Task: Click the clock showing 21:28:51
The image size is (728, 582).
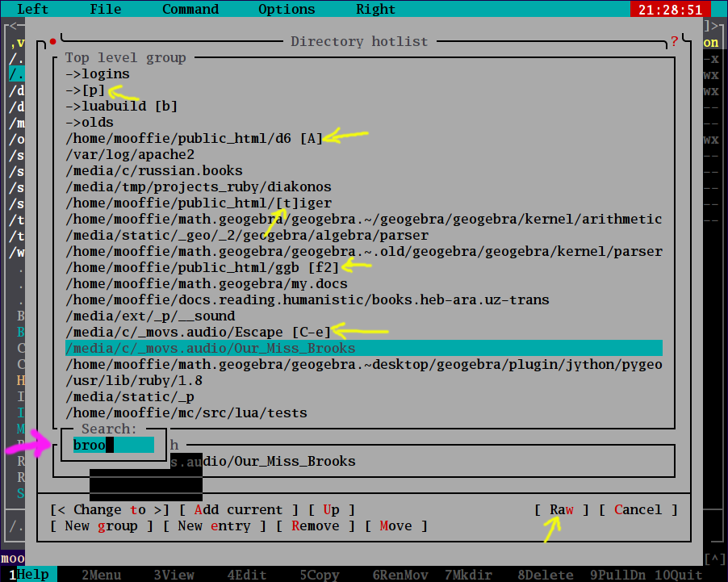Action: click(671, 10)
